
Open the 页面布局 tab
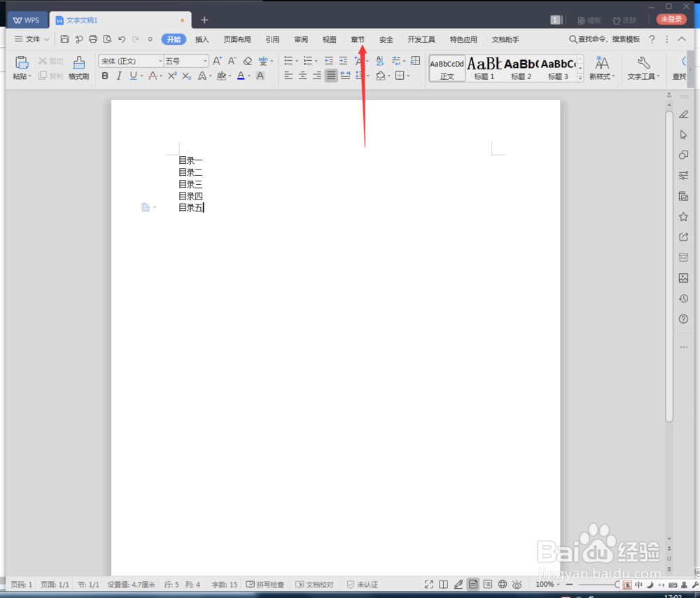[237, 39]
